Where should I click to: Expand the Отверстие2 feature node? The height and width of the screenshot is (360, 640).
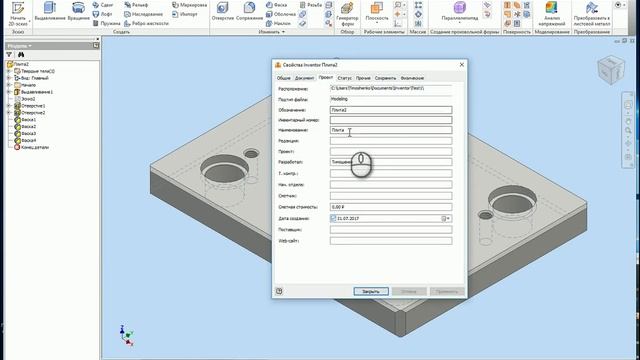tap(9, 113)
